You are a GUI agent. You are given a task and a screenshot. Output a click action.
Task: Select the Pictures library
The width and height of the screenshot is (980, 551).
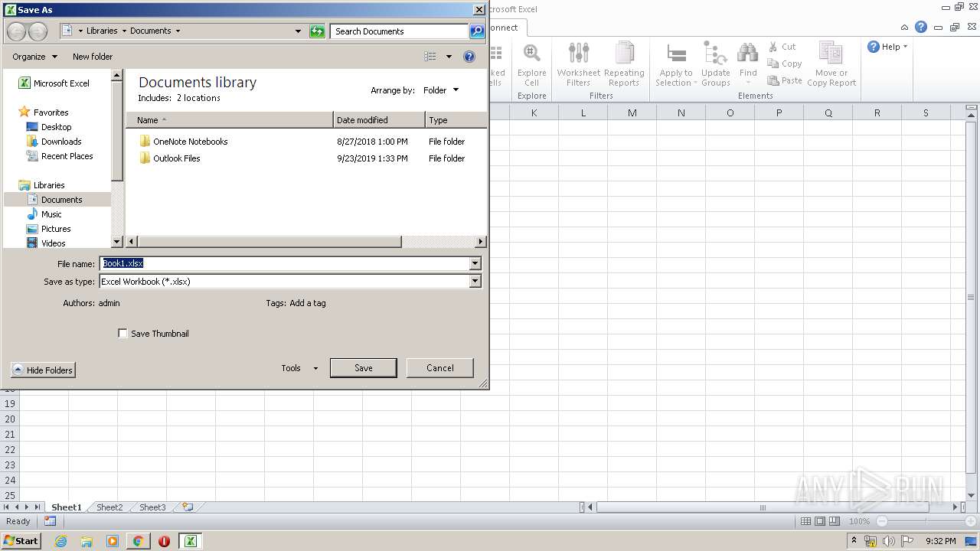tap(48, 229)
